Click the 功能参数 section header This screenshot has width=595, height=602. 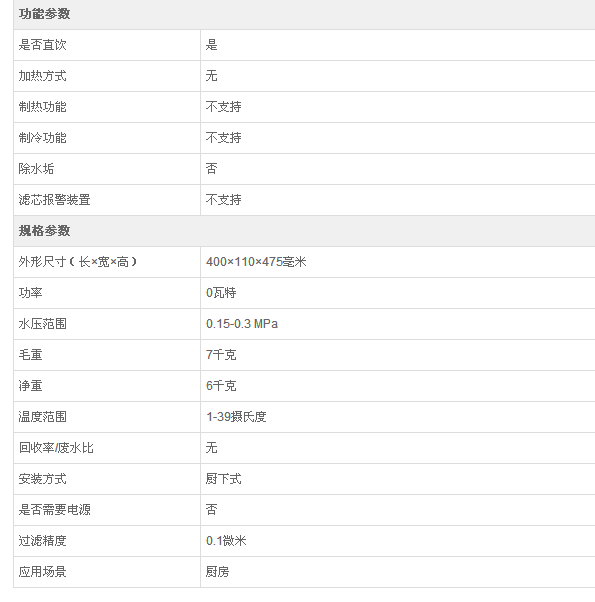pyautogui.click(x=44, y=14)
